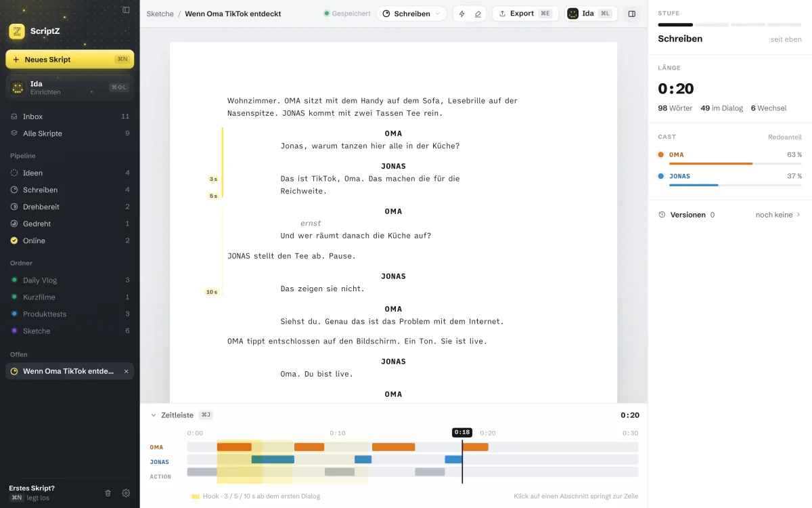Close the open Wenn Oma TikTok script tab

126,371
